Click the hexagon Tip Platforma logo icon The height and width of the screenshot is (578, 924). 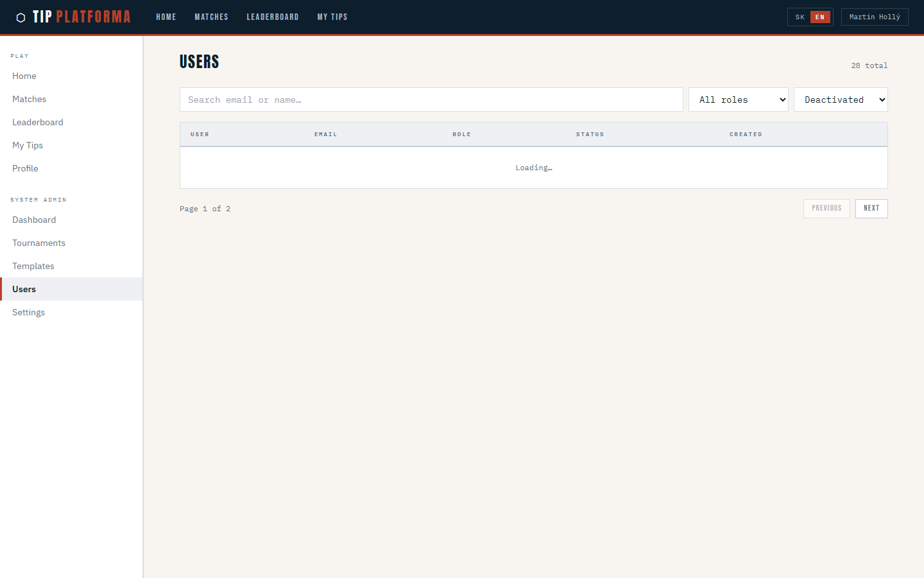[x=21, y=17]
